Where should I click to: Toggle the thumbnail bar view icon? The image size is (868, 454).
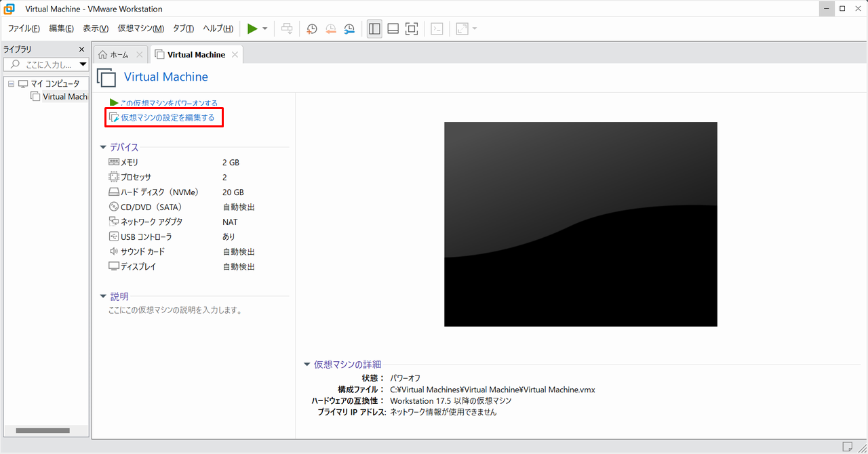point(393,28)
